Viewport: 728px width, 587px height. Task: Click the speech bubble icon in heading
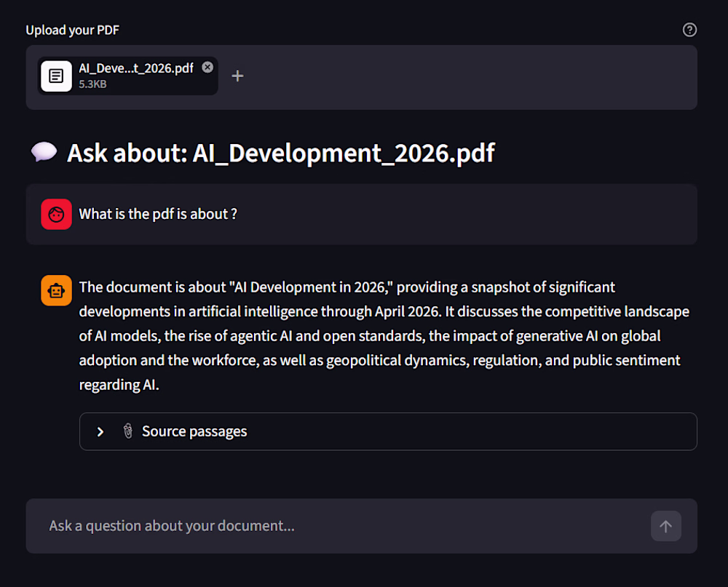pyautogui.click(x=44, y=152)
